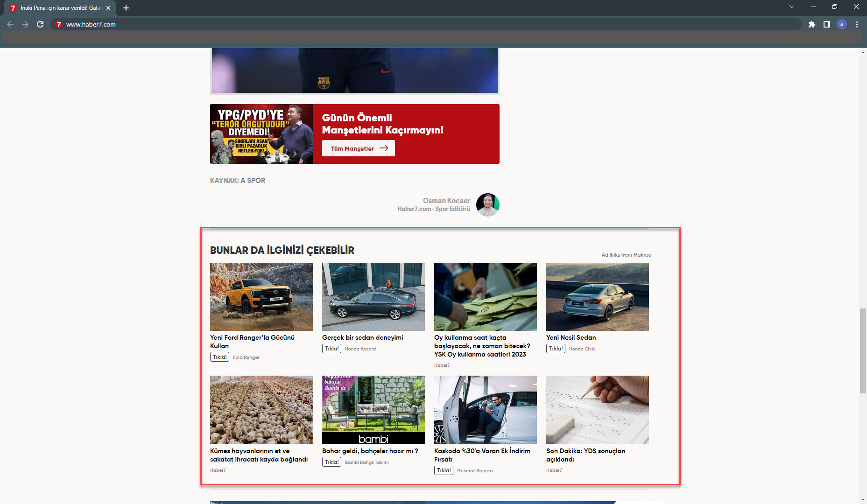
Task: Toggle the browser side panel icon
Action: pyautogui.click(x=827, y=24)
